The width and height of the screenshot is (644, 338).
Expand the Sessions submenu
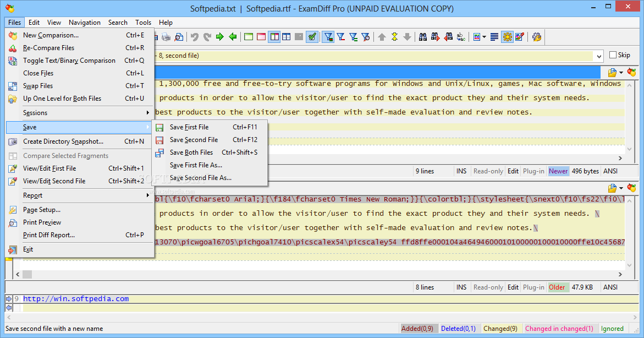point(80,113)
